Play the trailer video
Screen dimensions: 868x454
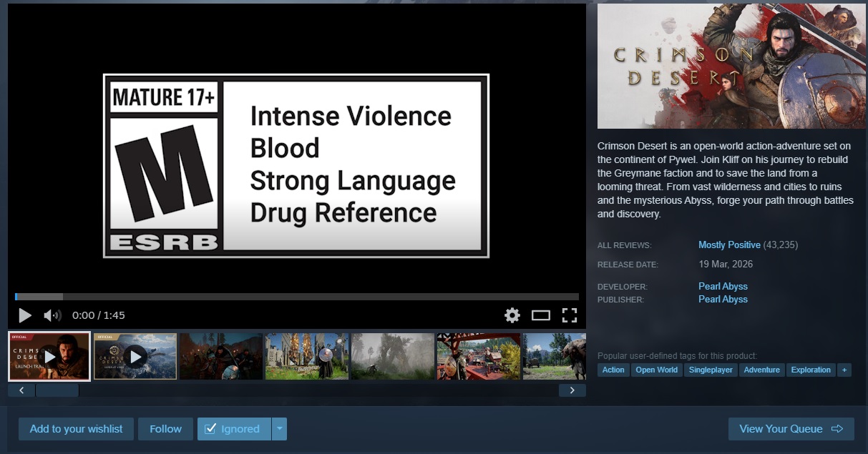pos(25,315)
